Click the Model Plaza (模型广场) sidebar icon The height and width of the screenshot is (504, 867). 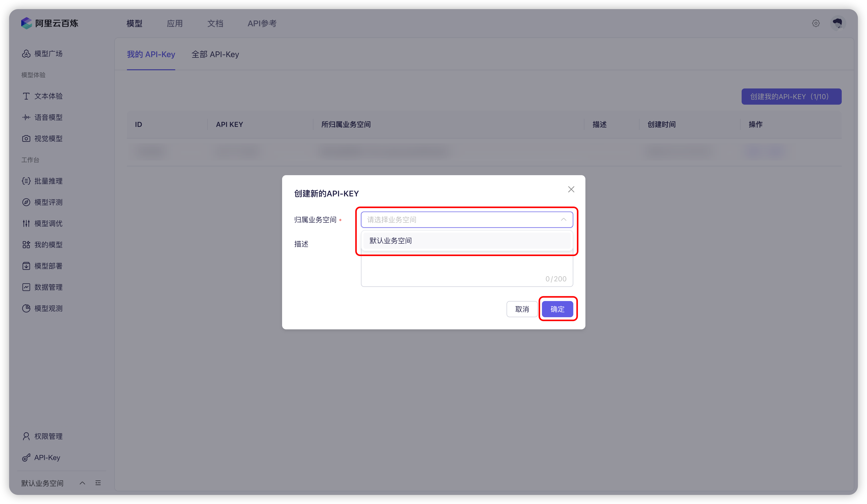26,54
